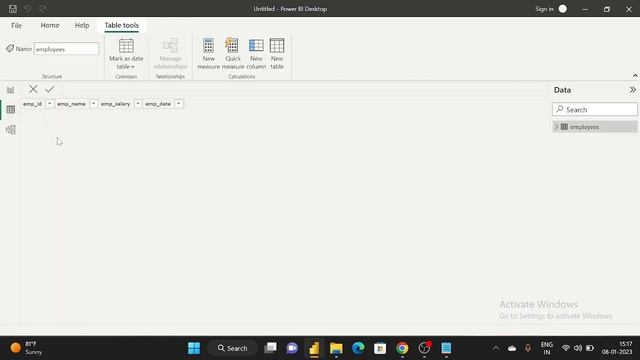Select emp_date column header
640x360 pixels.
pos(158,104)
